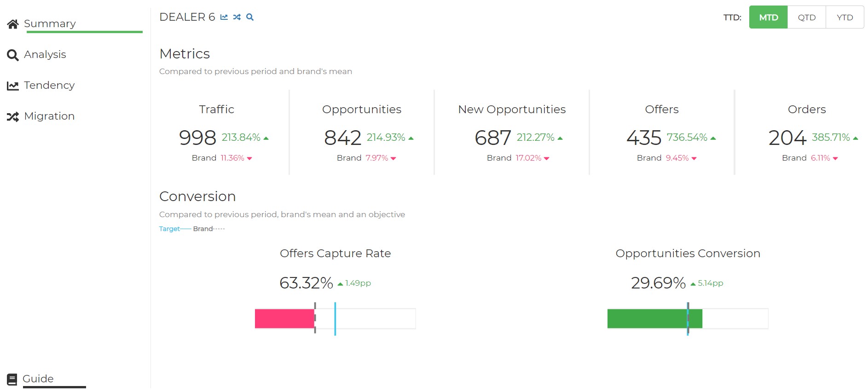Open the Summary menu item
868x392 pixels.
point(50,24)
